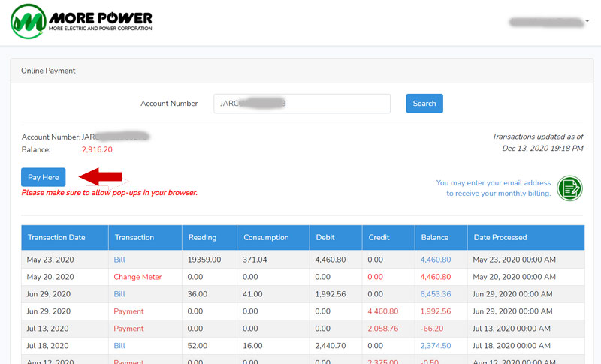601x364 pixels.
Task: Click into the Account Number field
Action: pyautogui.click(x=301, y=104)
